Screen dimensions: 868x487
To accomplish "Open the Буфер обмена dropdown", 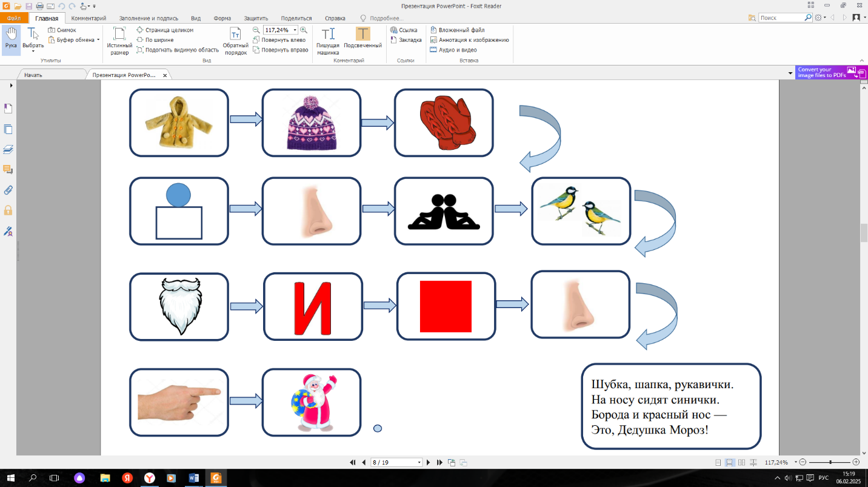I will (73, 39).
